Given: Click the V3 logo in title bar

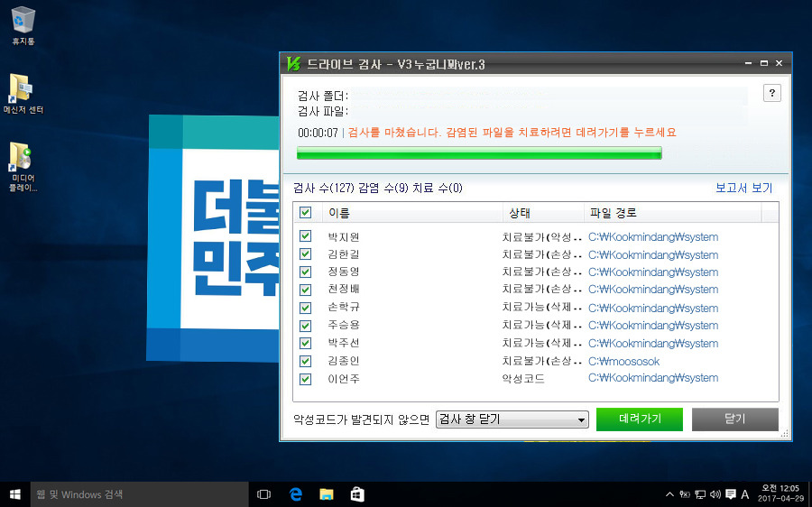Looking at the screenshot, I should 293,64.
